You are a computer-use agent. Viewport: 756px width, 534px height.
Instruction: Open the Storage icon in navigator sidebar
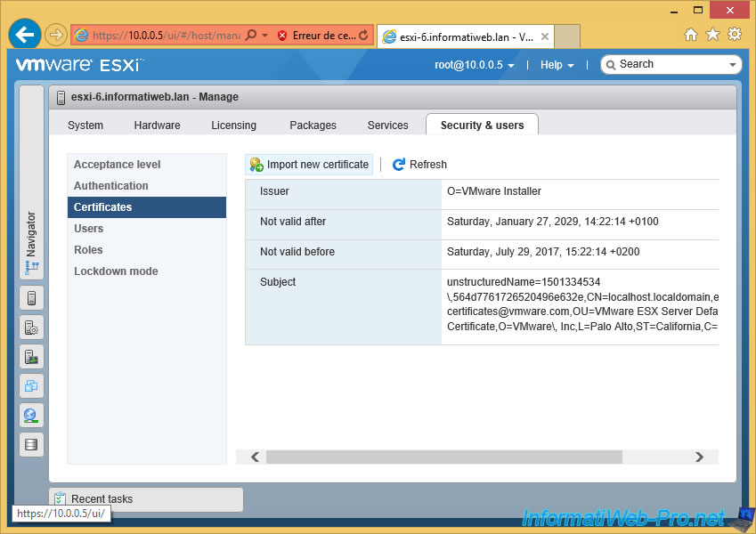[x=31, y=444]
